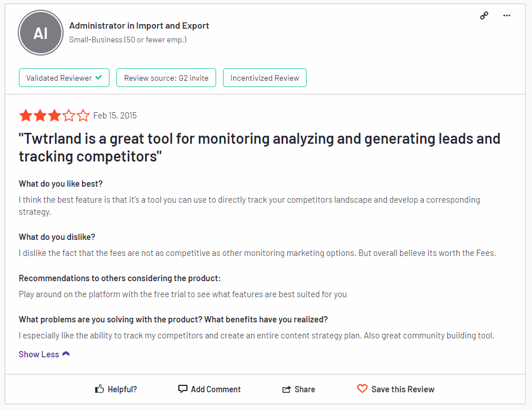Click the Feb 15, 2015 review date
This screenshot has height=410, width=532.
115,116
